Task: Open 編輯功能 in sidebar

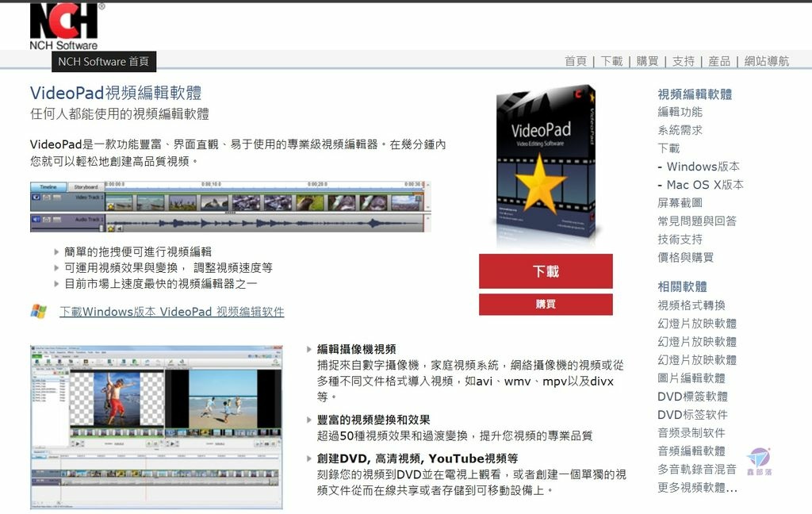Action: coord(680,112)
